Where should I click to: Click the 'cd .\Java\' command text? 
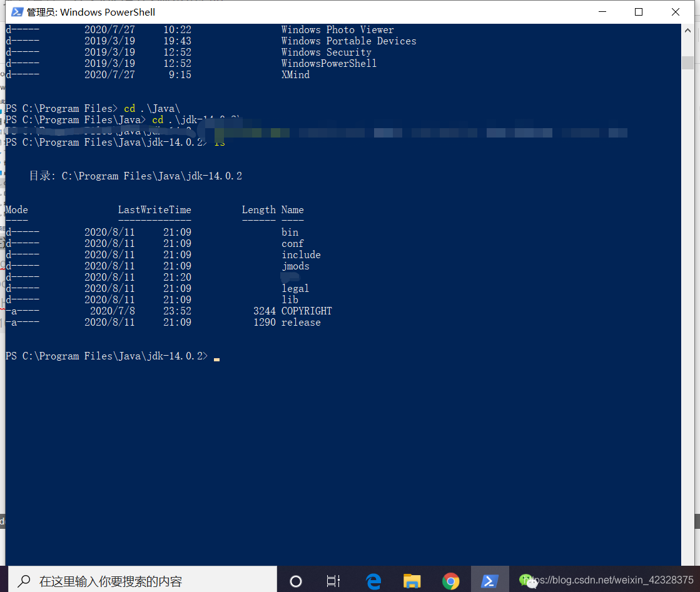point(152,108)
